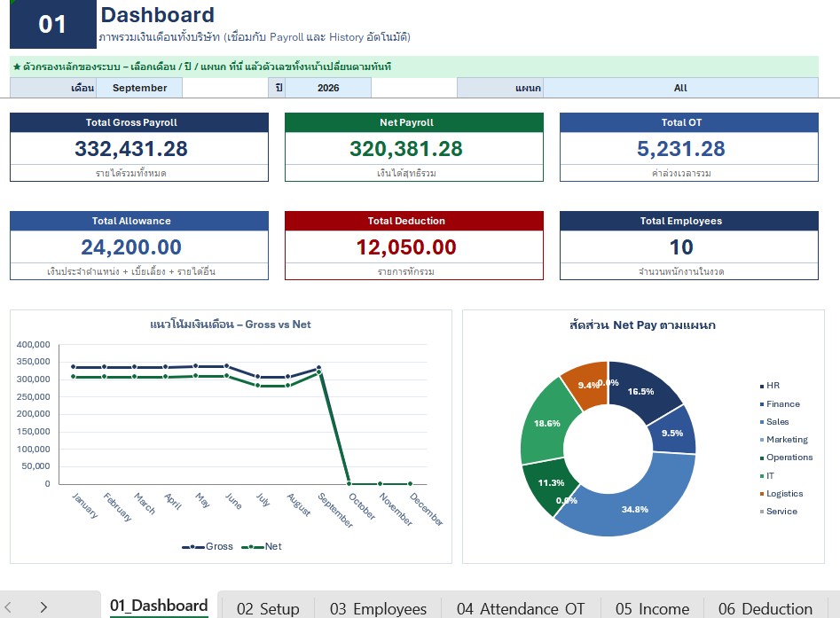Click the September data point on Gross line

click(318, 368)
